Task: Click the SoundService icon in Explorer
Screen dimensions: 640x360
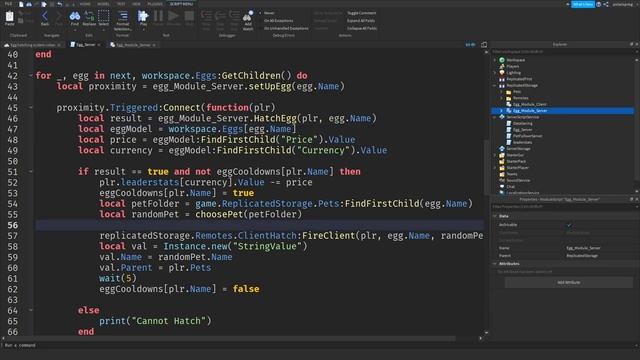Action: [502, 180]
